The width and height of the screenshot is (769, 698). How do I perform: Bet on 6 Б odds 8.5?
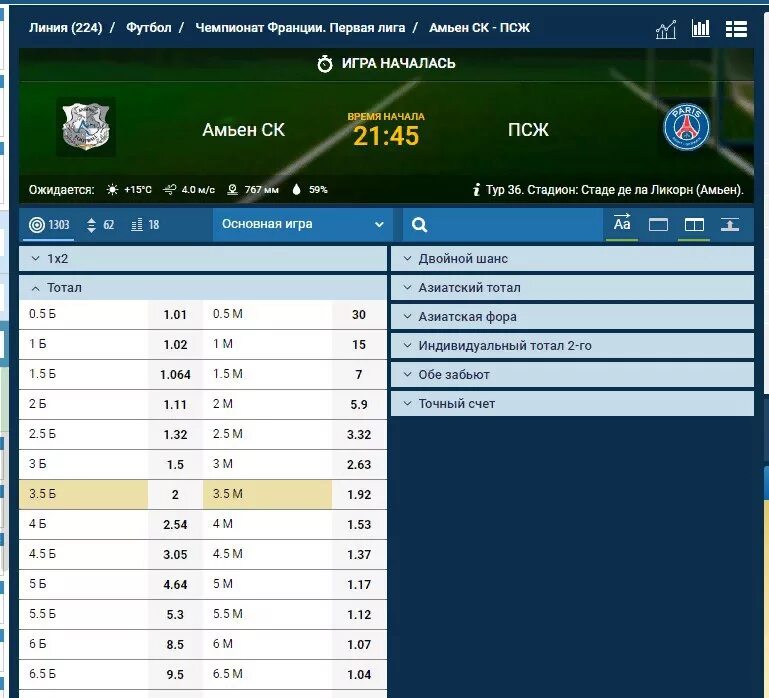point(175,644)
